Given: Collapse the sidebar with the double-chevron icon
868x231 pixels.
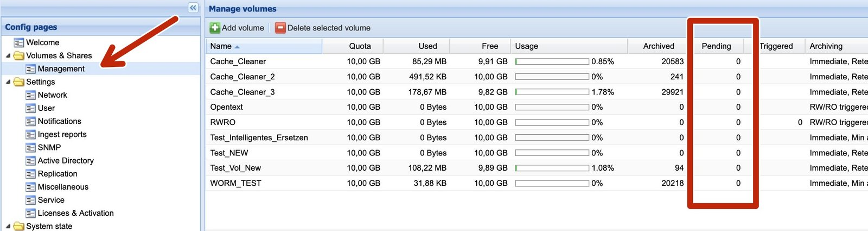Looking at the screenshot, I should tap(193, 8).
